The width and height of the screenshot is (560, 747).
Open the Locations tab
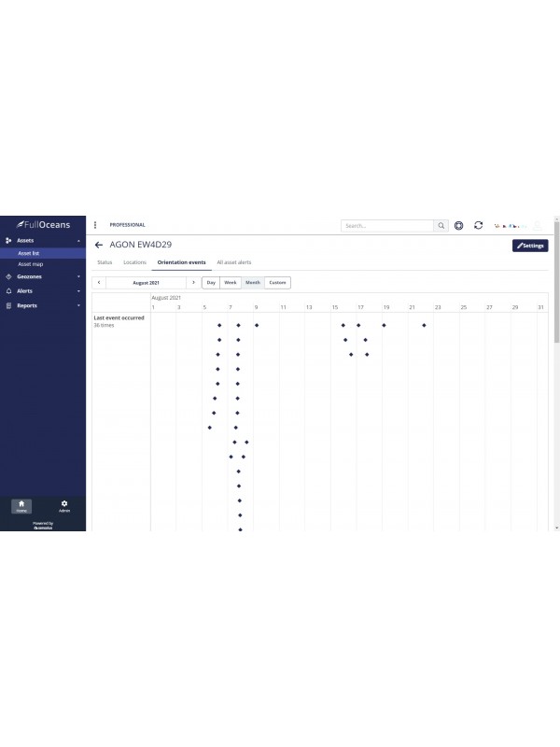pos(134,262)
